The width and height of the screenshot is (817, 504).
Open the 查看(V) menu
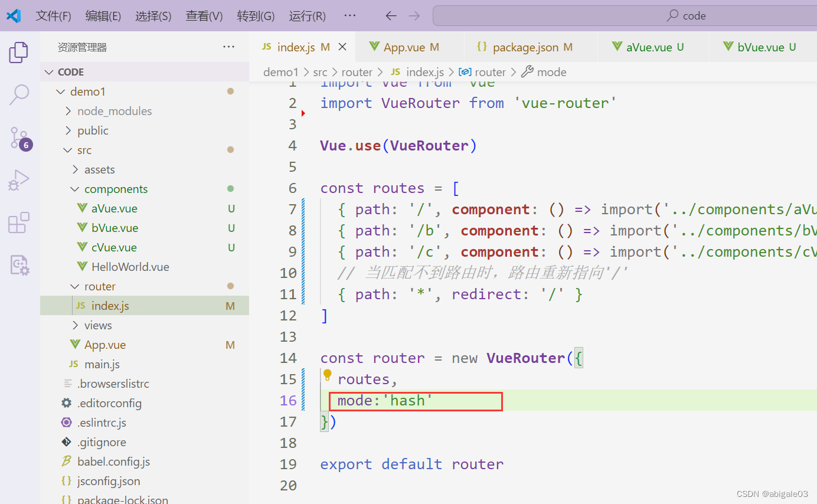(204, 16)
